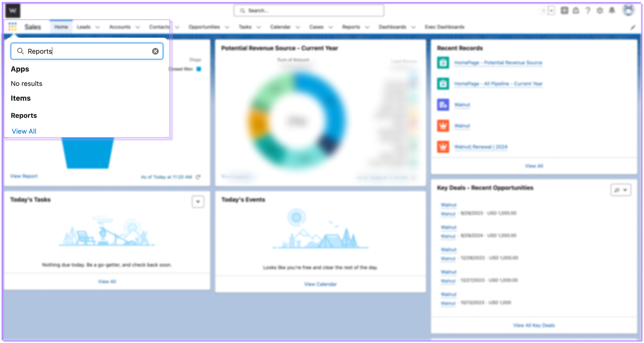The image size is (644, 343).
Task: Expand the Calendar tab dropdown chevron
Action: tap(298, 27)
